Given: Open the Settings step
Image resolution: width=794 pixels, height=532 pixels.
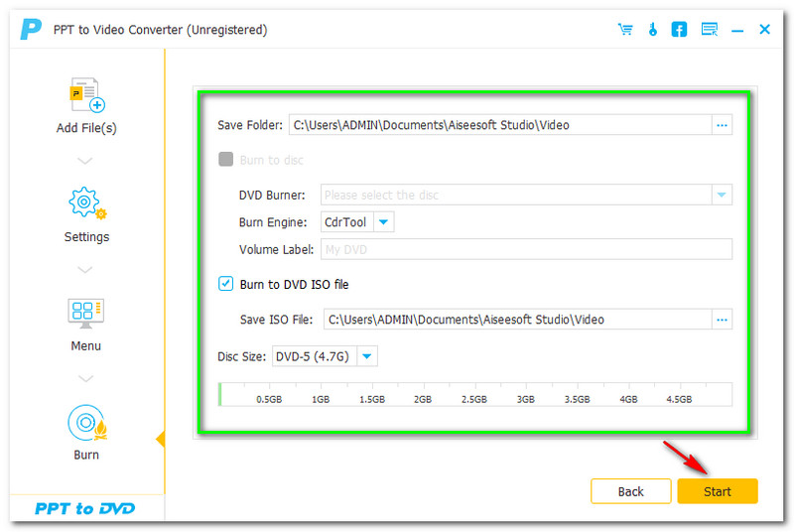Looking at the screenshot, I should pyautogui.click(x=86, y=214).
